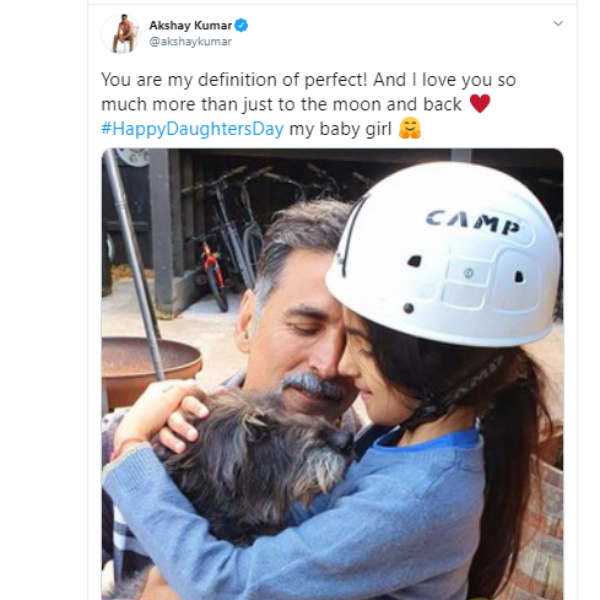
Task: Click the 'my baby girl' text
Action: point(340,129)
